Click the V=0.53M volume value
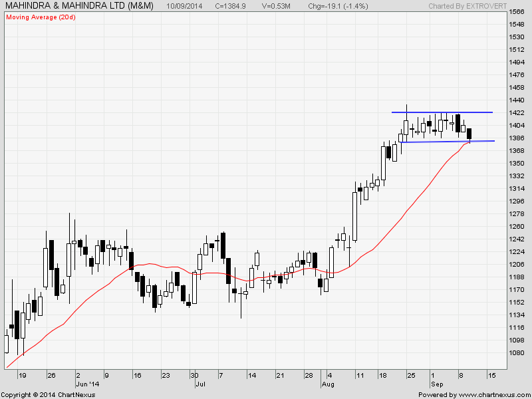 (x=278, y=6)
